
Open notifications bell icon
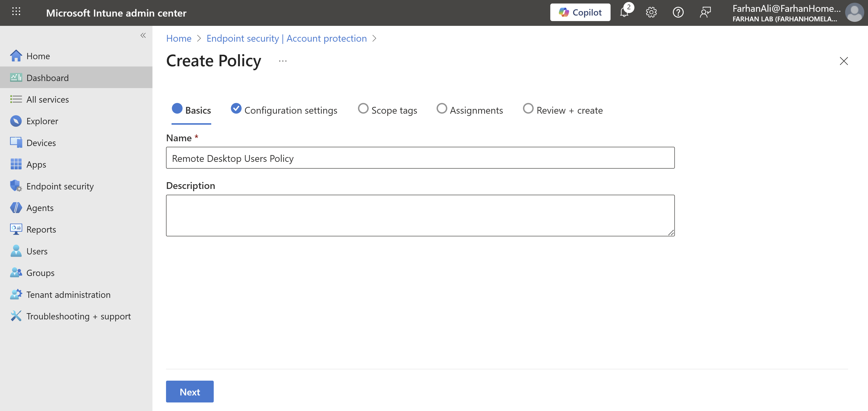[x=624, y=13]
